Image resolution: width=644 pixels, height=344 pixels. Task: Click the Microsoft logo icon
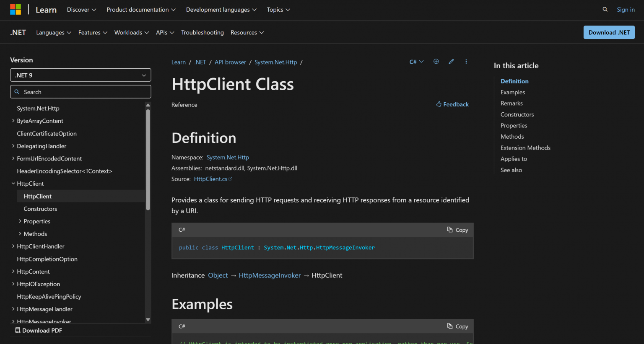(16, 10)
